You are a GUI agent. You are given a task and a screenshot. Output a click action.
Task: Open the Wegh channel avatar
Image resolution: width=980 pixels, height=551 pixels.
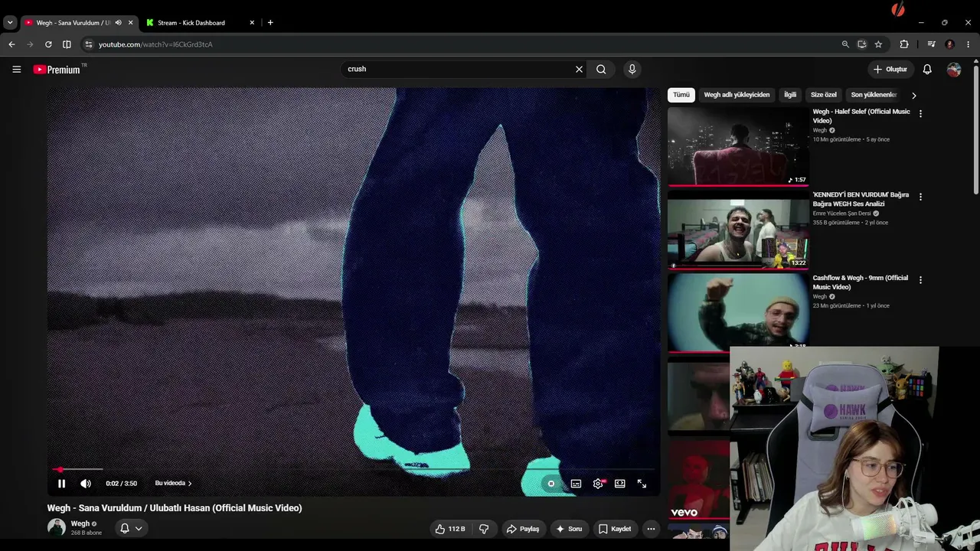[x=57, y=527]
